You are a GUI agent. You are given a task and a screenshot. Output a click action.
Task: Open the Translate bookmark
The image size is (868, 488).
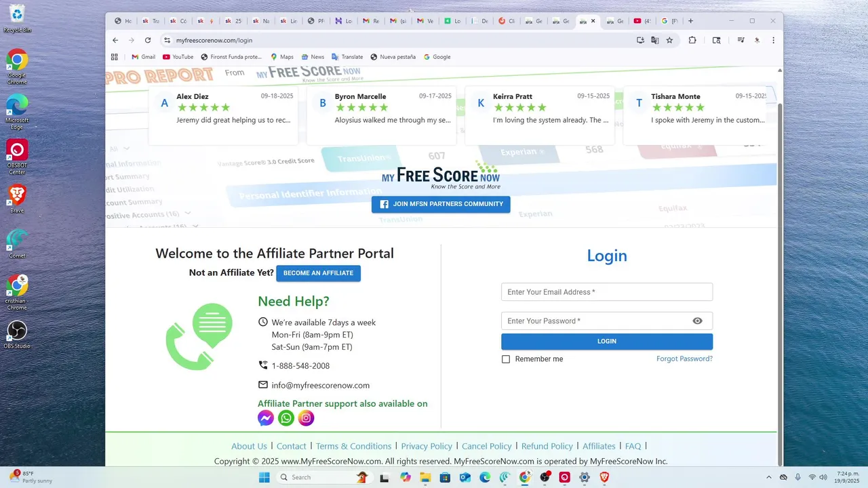[x=347, y=57]
